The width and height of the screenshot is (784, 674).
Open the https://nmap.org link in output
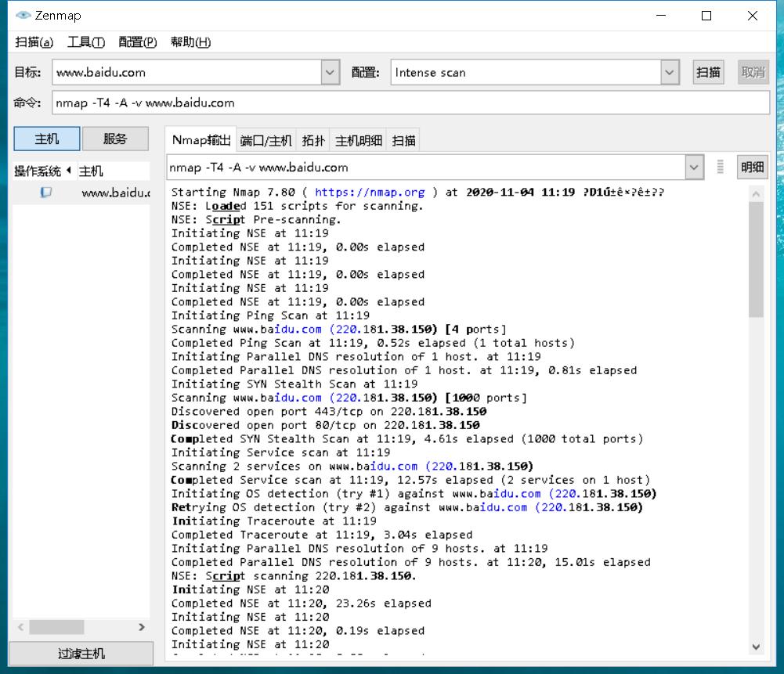[370, 192]
